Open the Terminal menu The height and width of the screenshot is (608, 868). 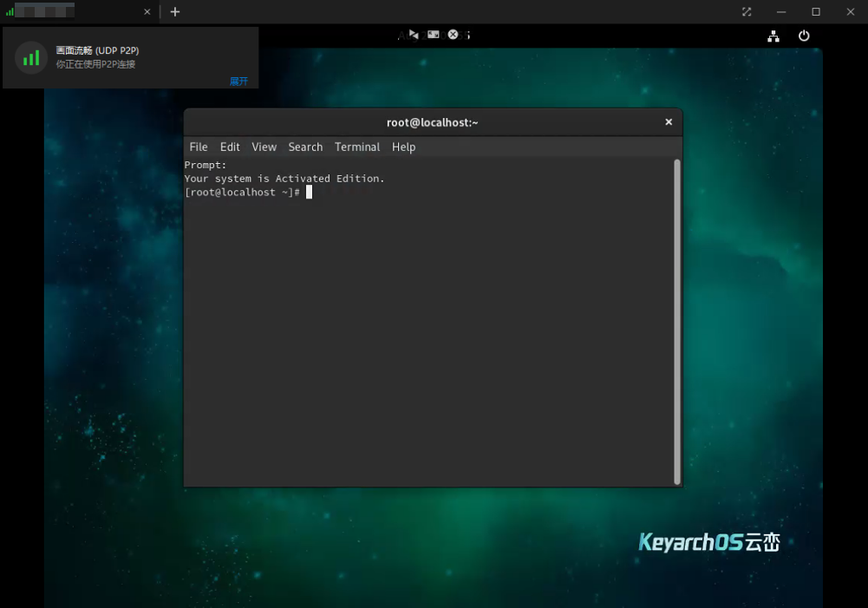[357, 147]
